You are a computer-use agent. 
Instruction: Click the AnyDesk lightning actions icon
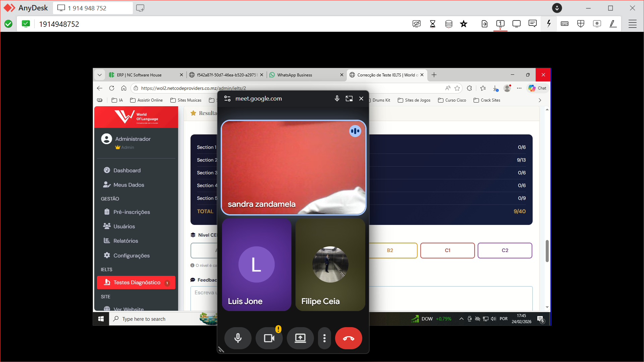(549, 24)
